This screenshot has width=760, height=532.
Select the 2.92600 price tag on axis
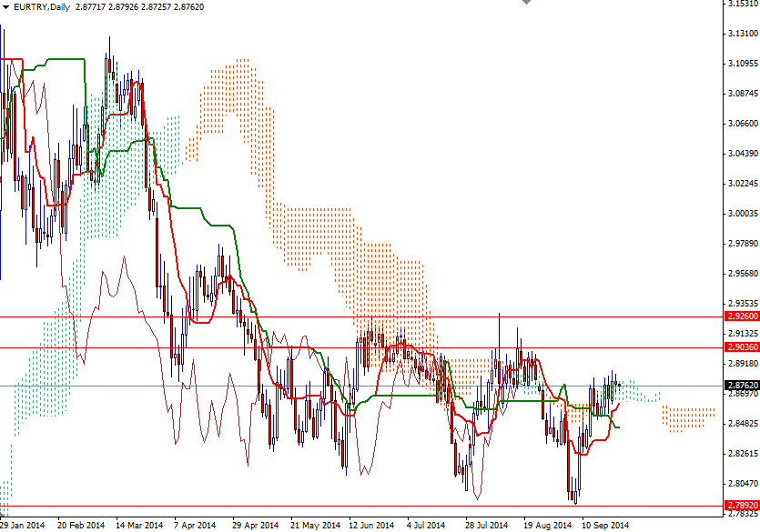[737, 318]
